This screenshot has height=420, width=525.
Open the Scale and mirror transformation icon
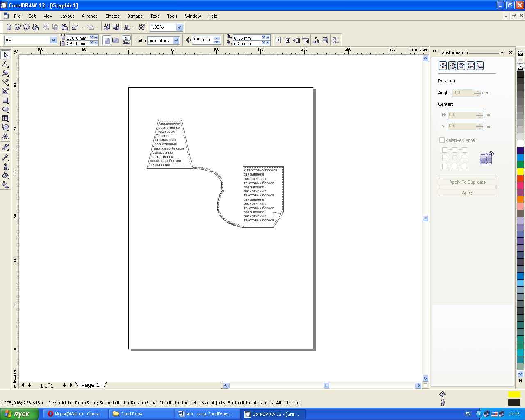pyautogui.click(x=461, y=66)
